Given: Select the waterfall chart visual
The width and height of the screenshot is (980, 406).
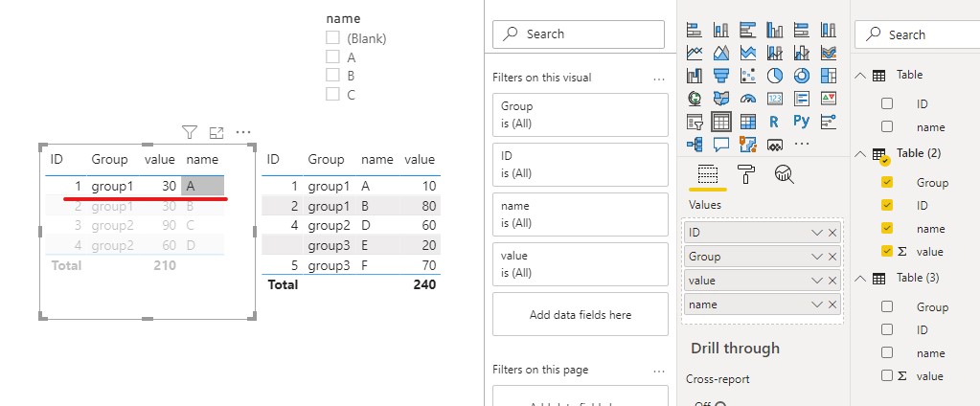Looking at the screenshot, I should 695,76.
